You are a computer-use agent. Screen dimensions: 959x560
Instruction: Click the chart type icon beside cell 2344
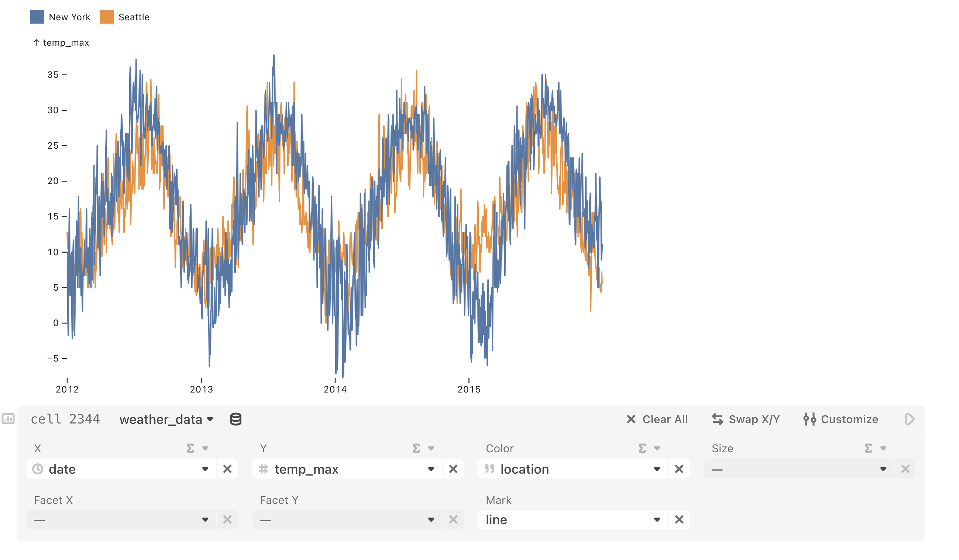click(x=9, y=418)
